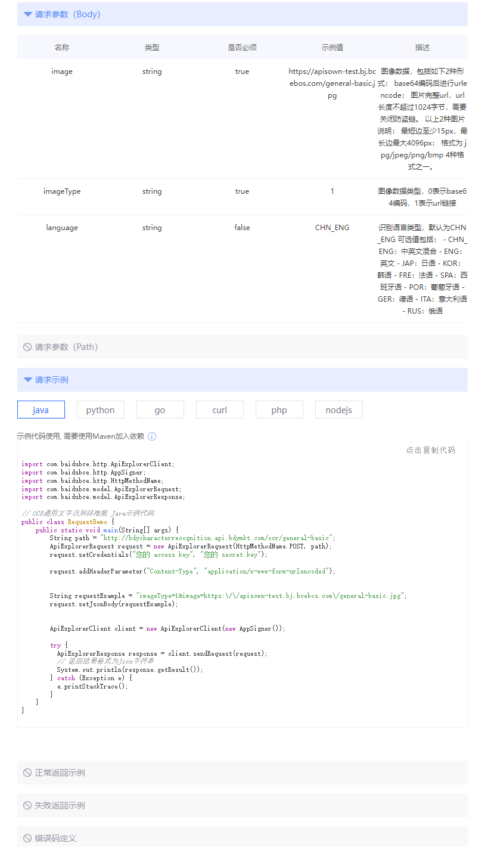This screenshot has height=868, width=491.
Task: Switch to the curl code tab
Action: click(x=220, y=410)
